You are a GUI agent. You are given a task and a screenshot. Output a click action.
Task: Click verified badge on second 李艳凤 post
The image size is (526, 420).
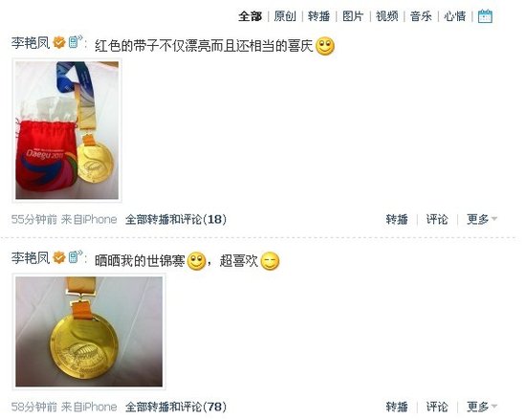pyautogui.click(x=59, y=257)
